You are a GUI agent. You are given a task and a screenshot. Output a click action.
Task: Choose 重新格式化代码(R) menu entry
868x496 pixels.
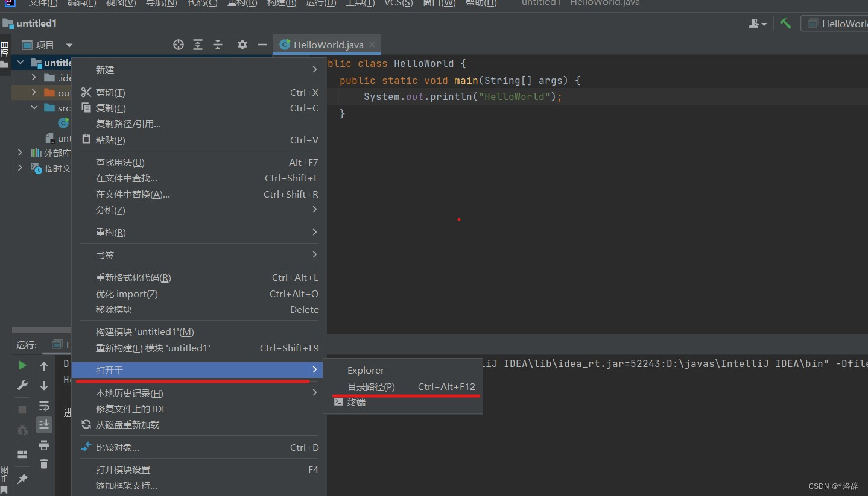(198, 277)
